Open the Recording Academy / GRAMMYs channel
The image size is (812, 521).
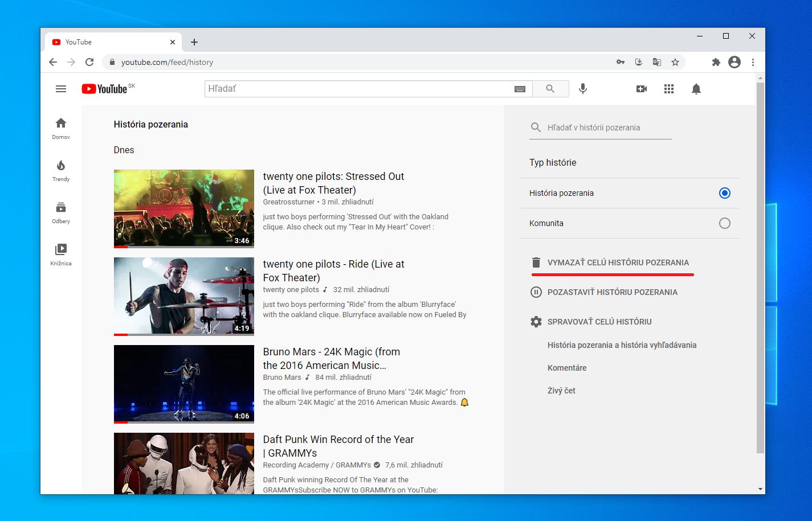pyautogui.click(x=317, y=465)
